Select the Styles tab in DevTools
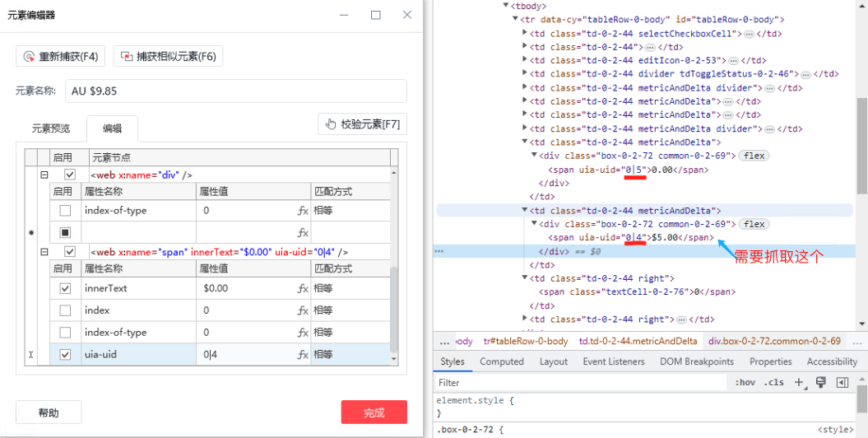868x438 pixels. [453, 361]
